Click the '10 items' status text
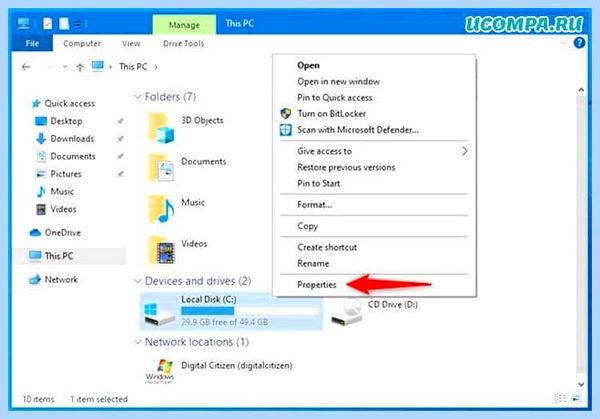This screenshot has height=419, width=600. (x=38, y=399)
